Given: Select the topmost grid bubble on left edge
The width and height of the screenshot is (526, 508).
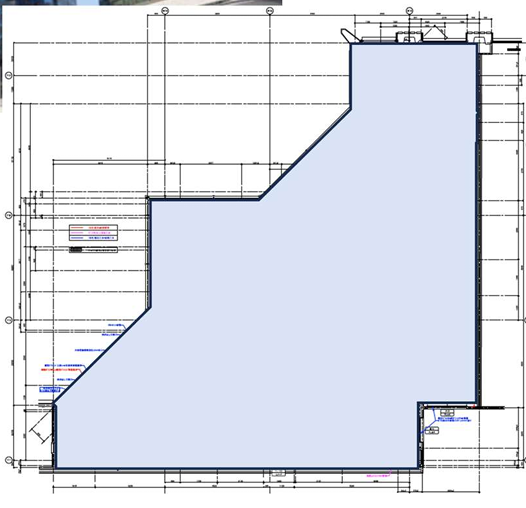Looking at the screenshot, I should tap(9, 75).
